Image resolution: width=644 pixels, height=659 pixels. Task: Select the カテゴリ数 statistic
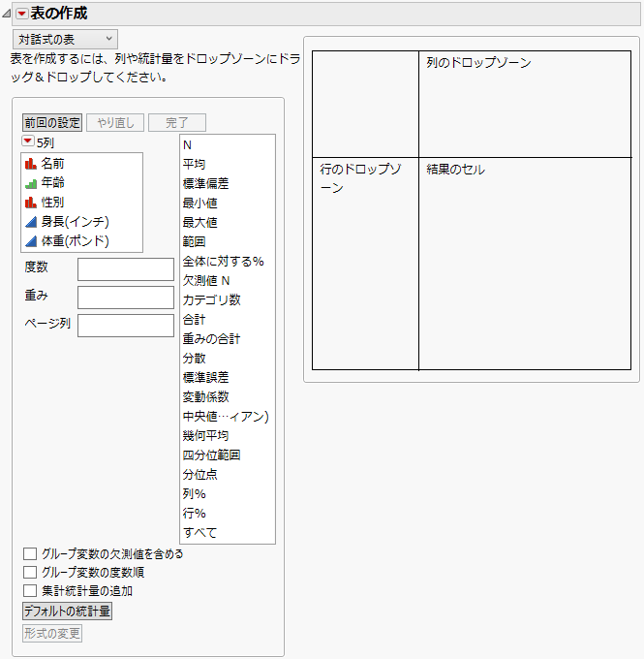[x=228, y=300]
